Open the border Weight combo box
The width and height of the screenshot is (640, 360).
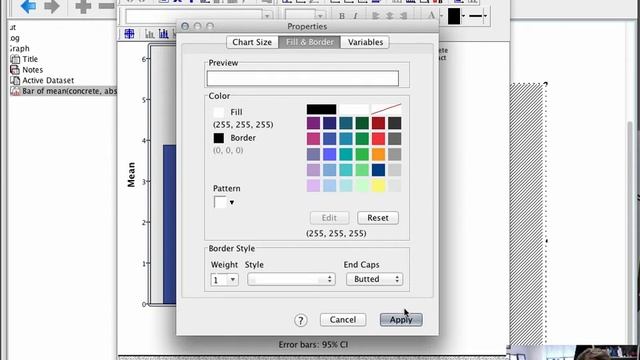pos(224,280)
